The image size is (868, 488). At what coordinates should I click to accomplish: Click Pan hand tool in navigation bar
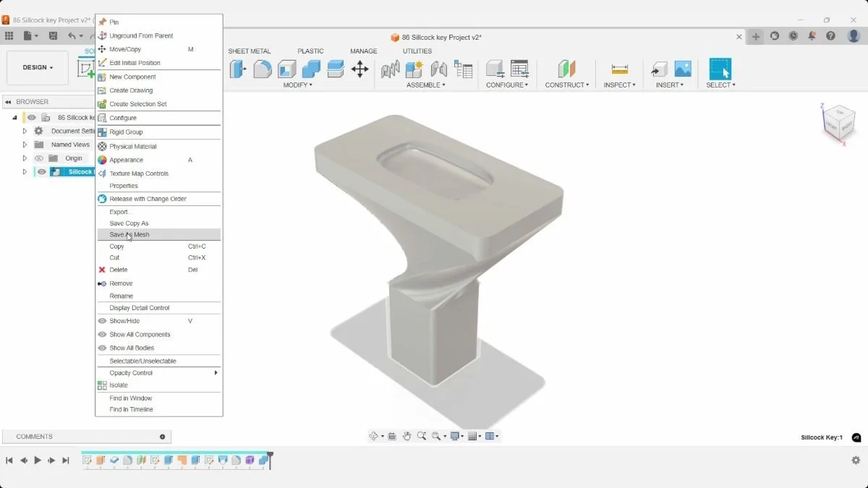[x=407, y=436]
